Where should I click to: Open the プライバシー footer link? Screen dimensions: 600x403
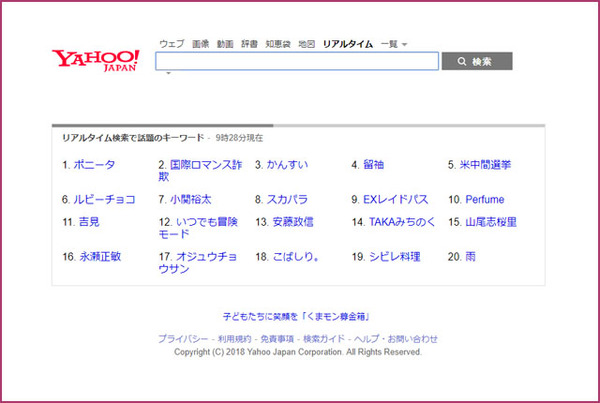coord(183,339)
